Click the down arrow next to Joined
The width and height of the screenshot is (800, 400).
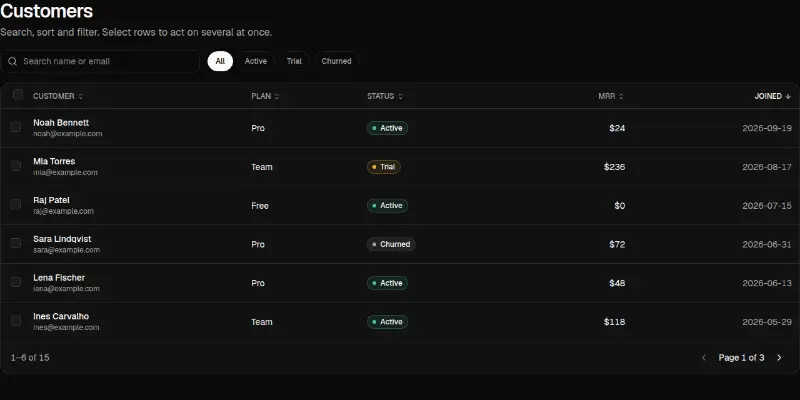788,96
